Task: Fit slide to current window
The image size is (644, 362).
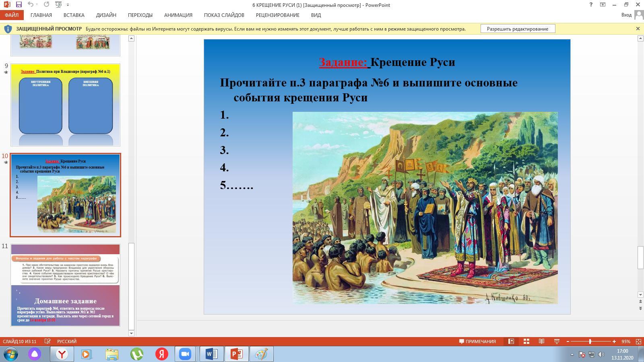Action: click(x=638, y=341)
